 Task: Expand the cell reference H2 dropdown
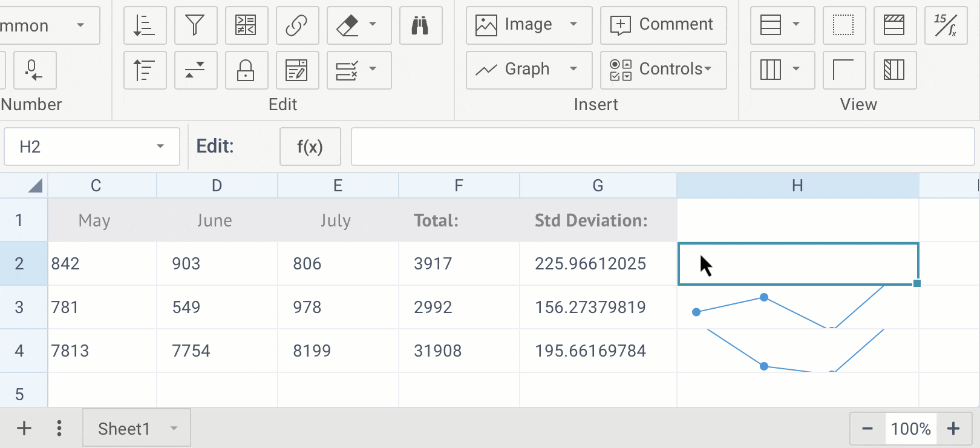coord(160,147)
